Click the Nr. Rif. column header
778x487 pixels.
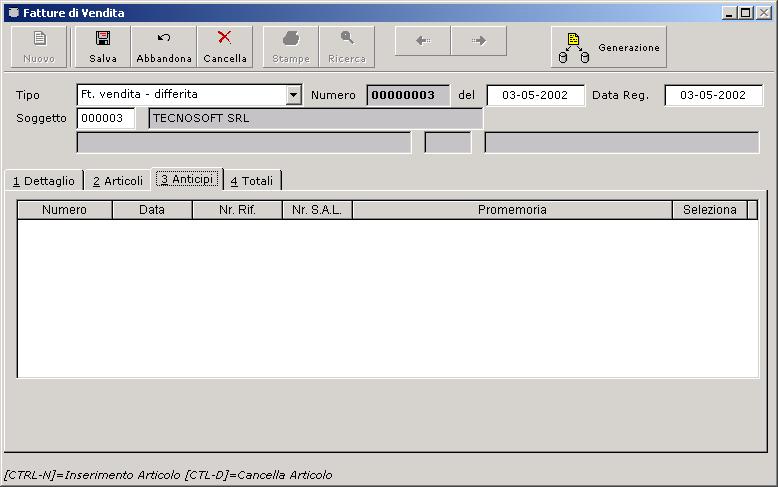237,210
